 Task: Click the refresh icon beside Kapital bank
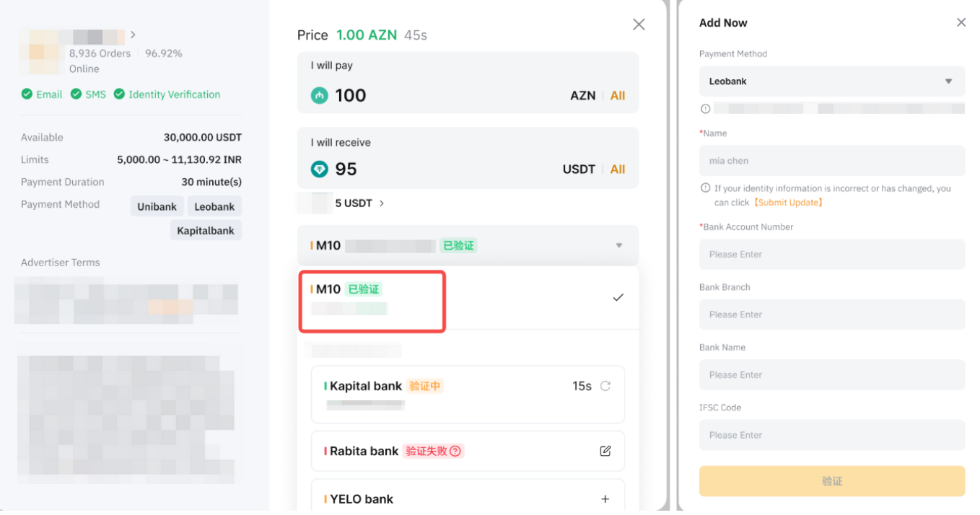pyautogui.click(x=605, y=386)
